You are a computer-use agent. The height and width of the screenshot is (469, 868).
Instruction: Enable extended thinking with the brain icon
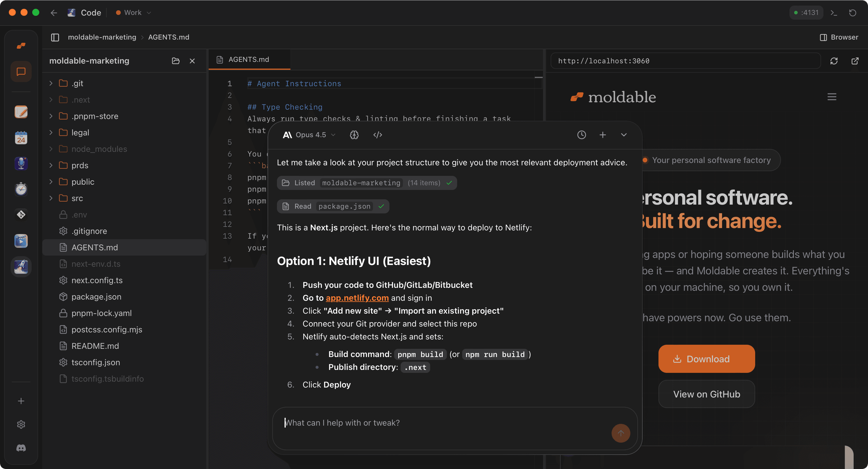[x=354, y=135]
